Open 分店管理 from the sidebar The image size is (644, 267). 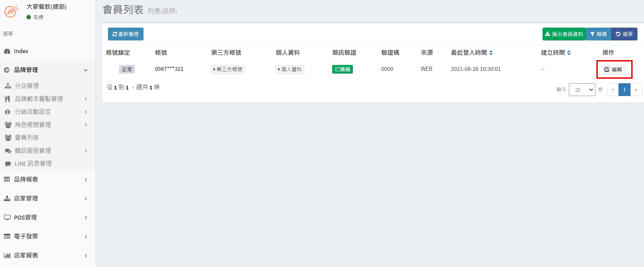(27, 86)
